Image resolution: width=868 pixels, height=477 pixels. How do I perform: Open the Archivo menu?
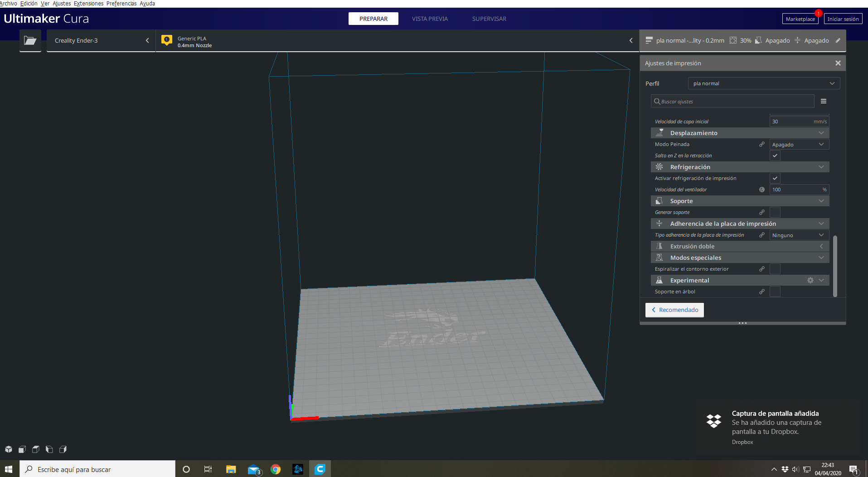pos(9,4)
